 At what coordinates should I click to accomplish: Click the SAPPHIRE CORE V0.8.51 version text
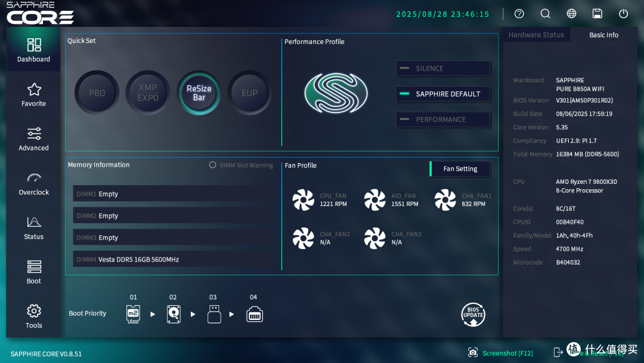click(x=46, y=354)
